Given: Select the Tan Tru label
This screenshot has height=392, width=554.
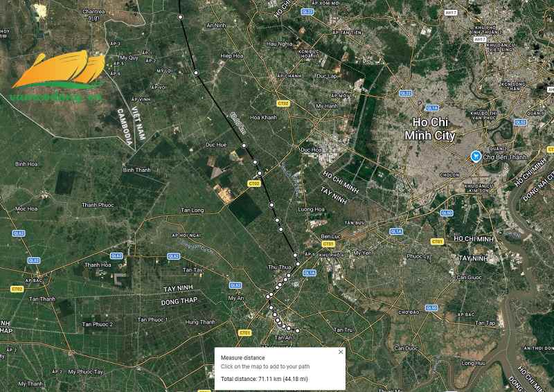Looking at the screenshot, I should pos(343,330).
